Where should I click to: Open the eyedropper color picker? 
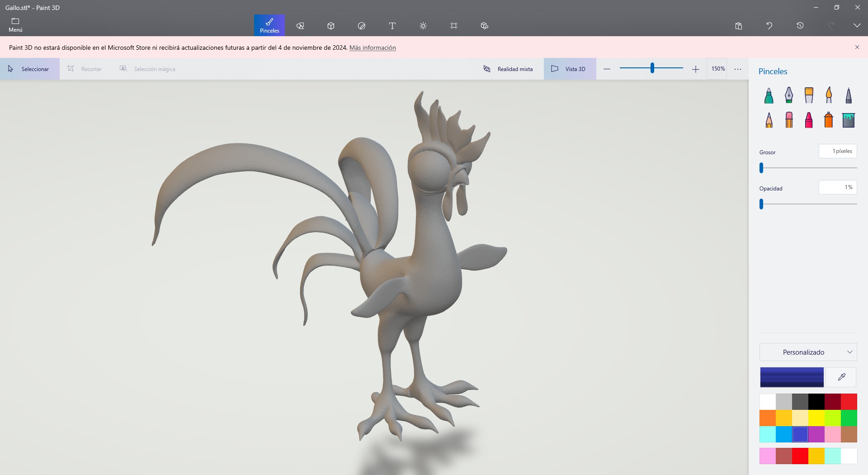[841, 377]
